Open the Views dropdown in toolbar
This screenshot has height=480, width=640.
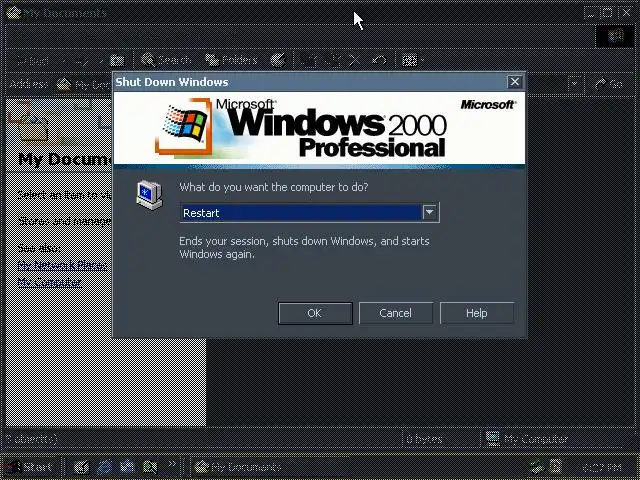click(413, 60)
